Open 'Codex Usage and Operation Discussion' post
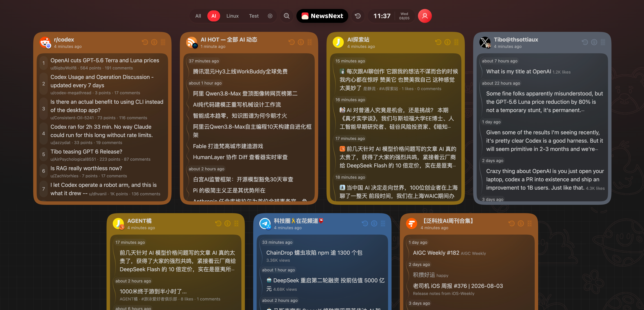The image size is (644, 310). pos(102,81)
